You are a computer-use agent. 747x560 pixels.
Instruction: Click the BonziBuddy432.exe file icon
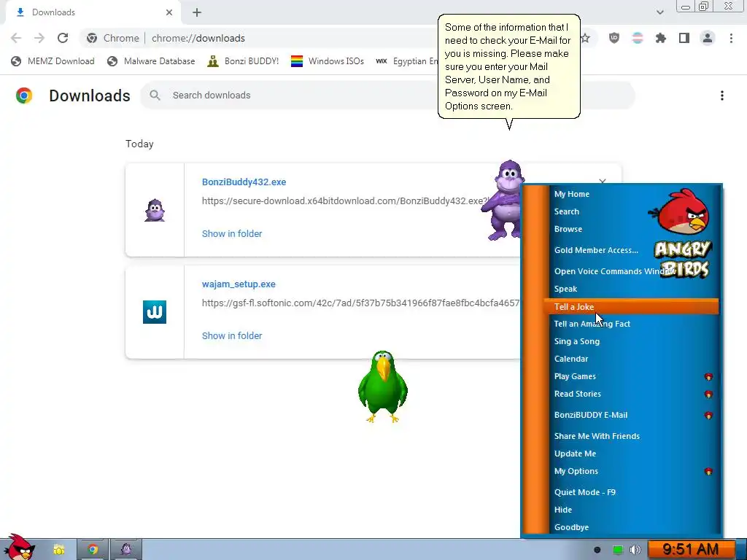pyautogui.click(x=155, y=210)
